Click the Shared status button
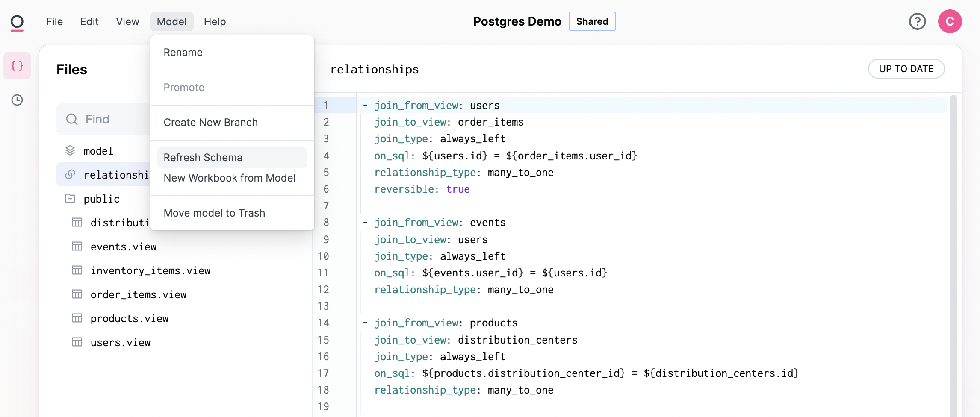This screenshot has height=417, width=980. point(592,21)
